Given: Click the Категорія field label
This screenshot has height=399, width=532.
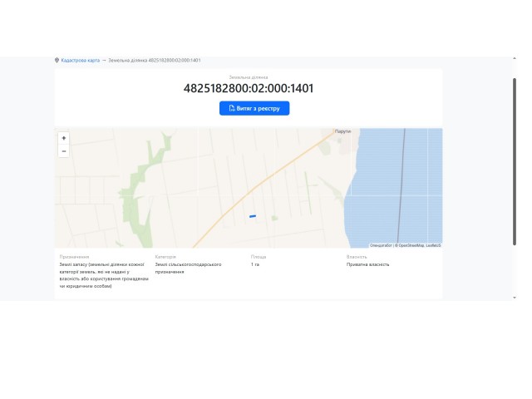Looking at the screenshot, I should [x=165, y=257].
